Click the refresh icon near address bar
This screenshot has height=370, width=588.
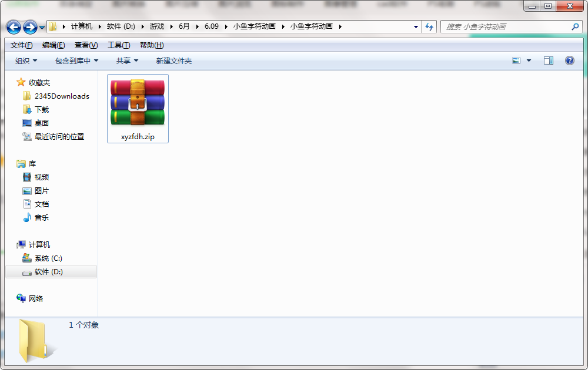(429, 26)
